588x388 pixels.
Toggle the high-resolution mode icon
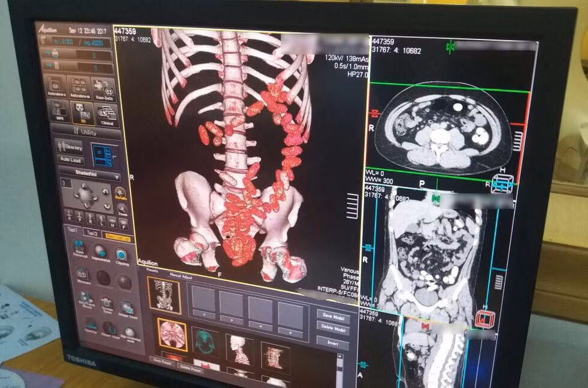click(x=130, y=334)
